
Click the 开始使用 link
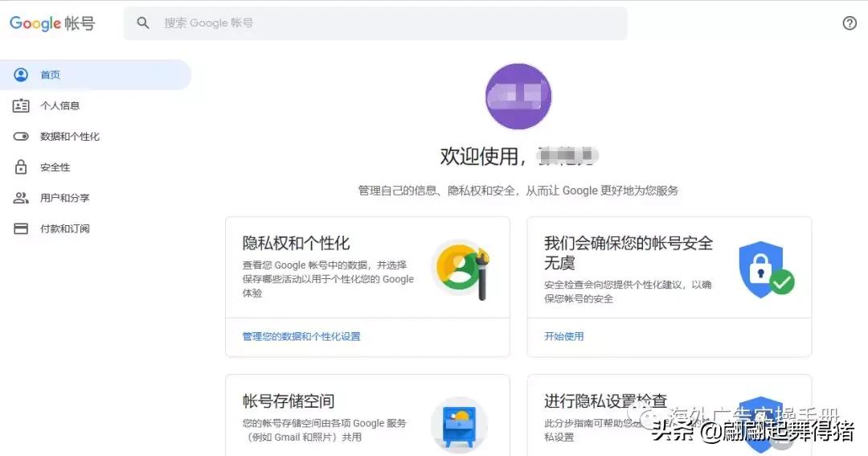(563, 336)
